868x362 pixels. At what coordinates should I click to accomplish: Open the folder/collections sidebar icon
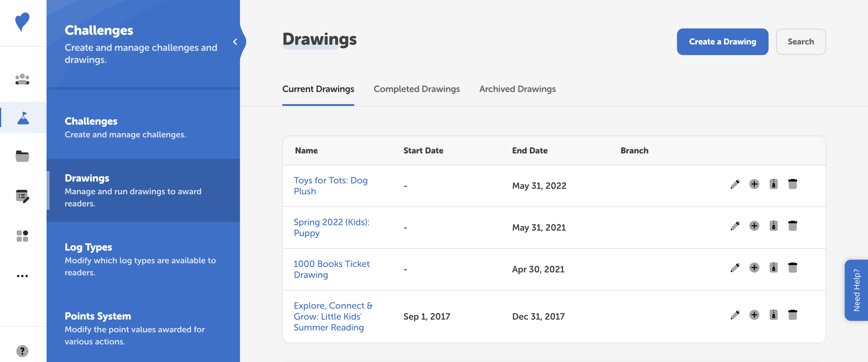coord(22,156)
